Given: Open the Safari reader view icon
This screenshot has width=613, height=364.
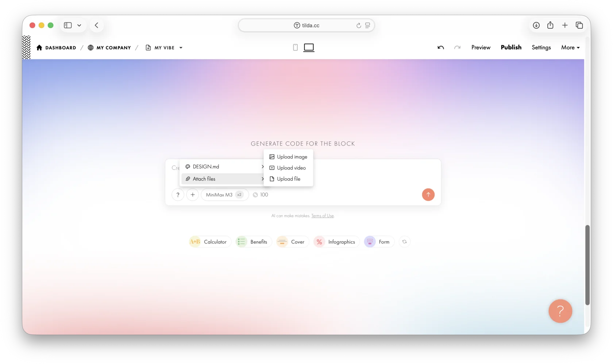Looking at the screenshot, I should point(367,25).
